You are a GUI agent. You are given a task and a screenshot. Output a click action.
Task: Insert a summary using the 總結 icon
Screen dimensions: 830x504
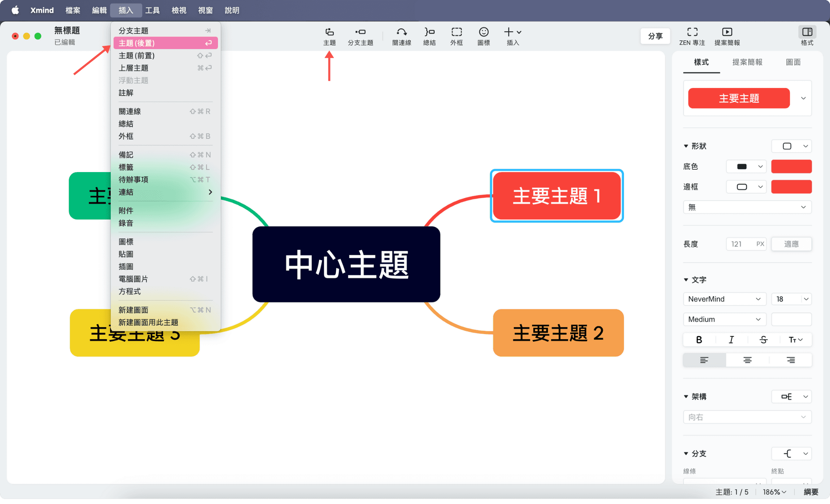pos(429,36)
